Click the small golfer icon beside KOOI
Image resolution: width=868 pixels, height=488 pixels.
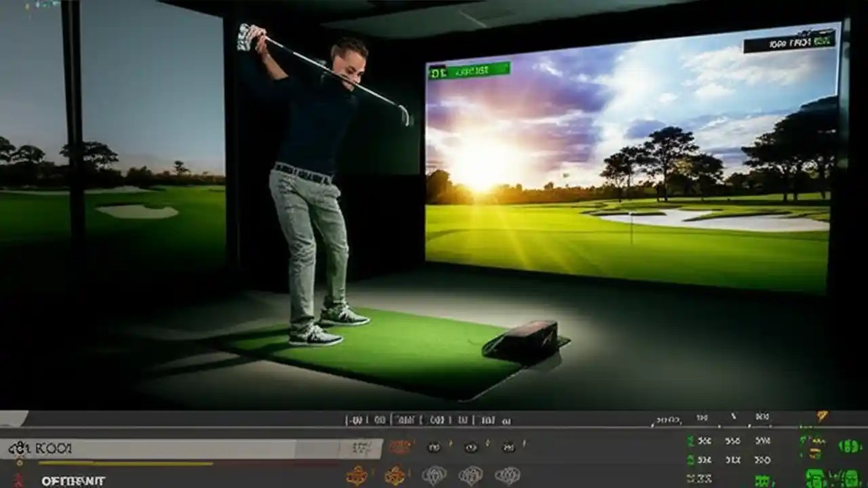coord(20,446)
